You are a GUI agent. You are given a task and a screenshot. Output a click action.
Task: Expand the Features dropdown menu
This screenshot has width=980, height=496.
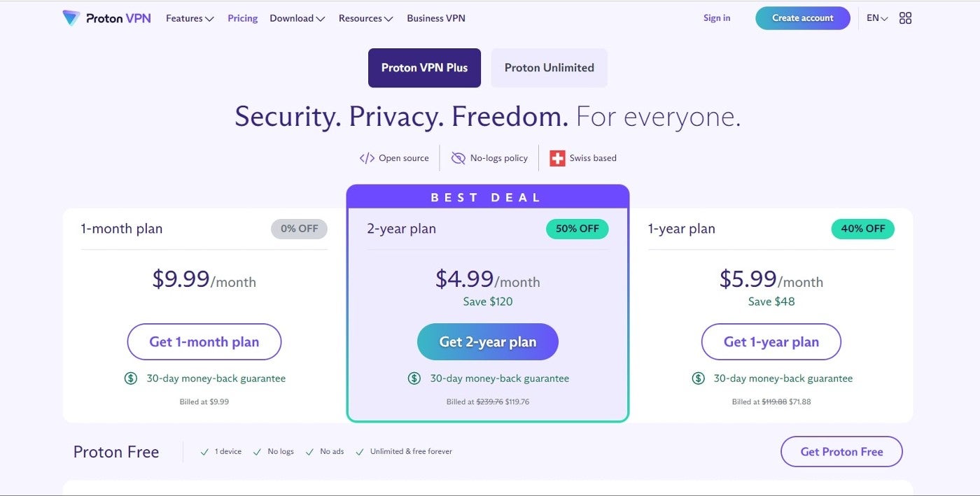tap(190, 18)
